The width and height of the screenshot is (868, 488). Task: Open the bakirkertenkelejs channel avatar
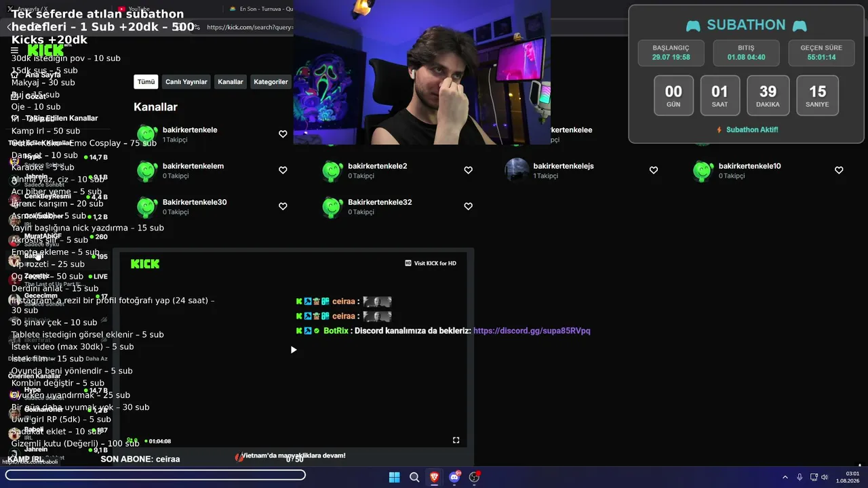coord(517,170)
